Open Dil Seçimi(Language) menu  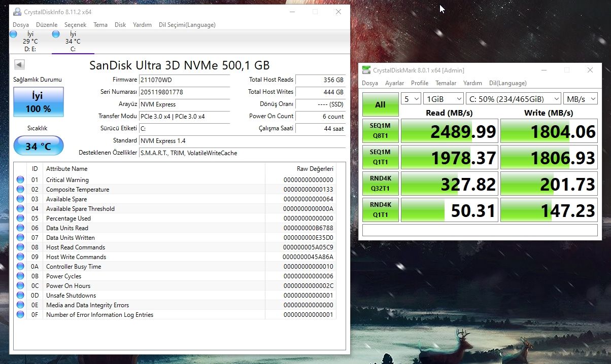click(187, 25)
